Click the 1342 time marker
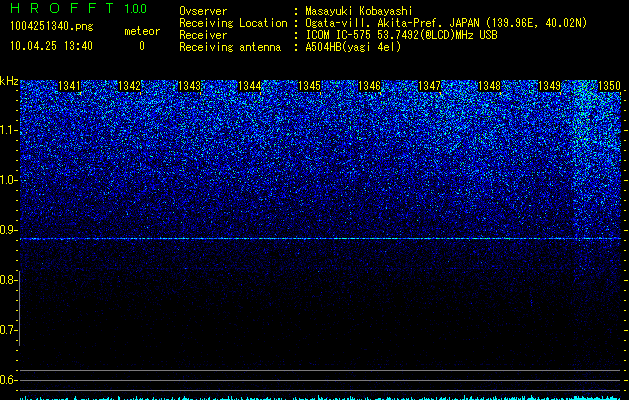The height and width of the screenshot is (400, 629). point(130,86)
